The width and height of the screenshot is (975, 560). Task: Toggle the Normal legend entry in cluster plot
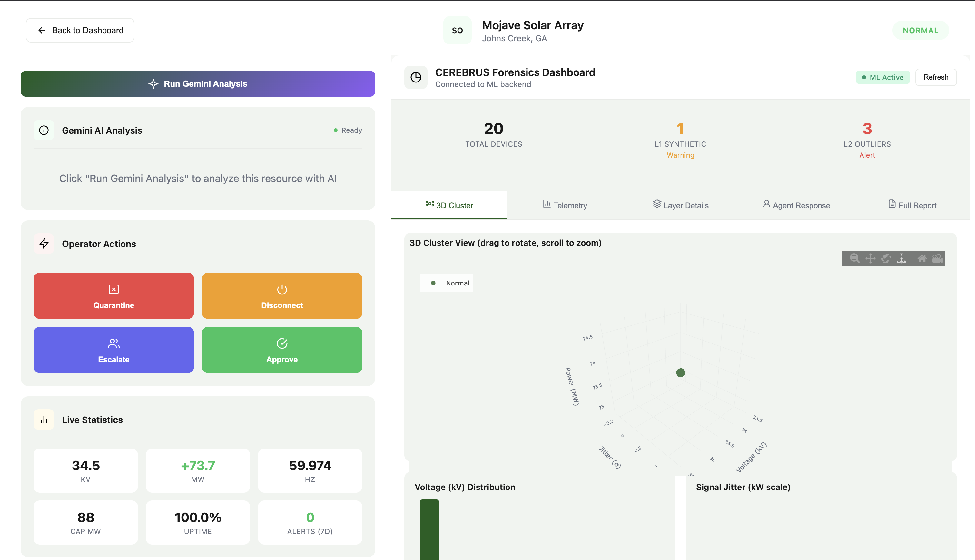tap(457, 283)
